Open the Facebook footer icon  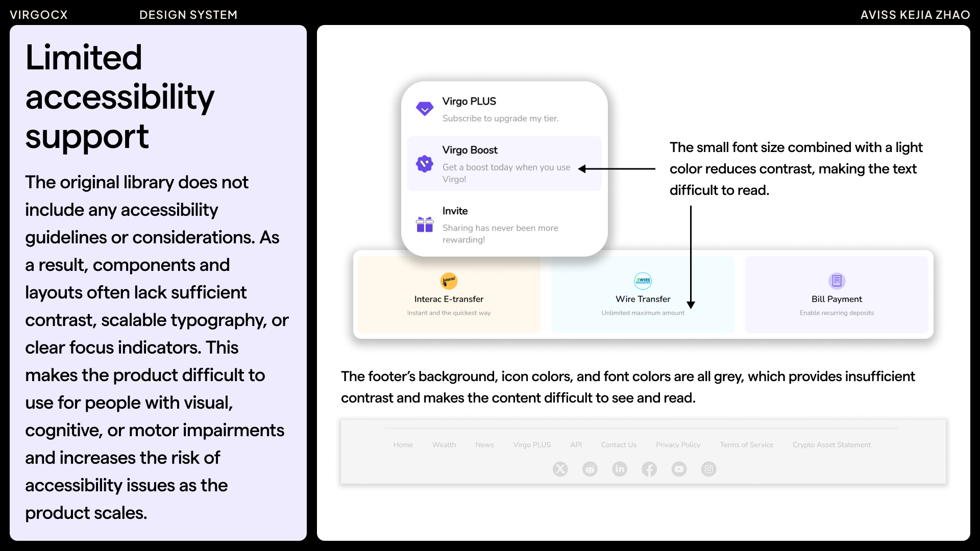pos(649,469)
